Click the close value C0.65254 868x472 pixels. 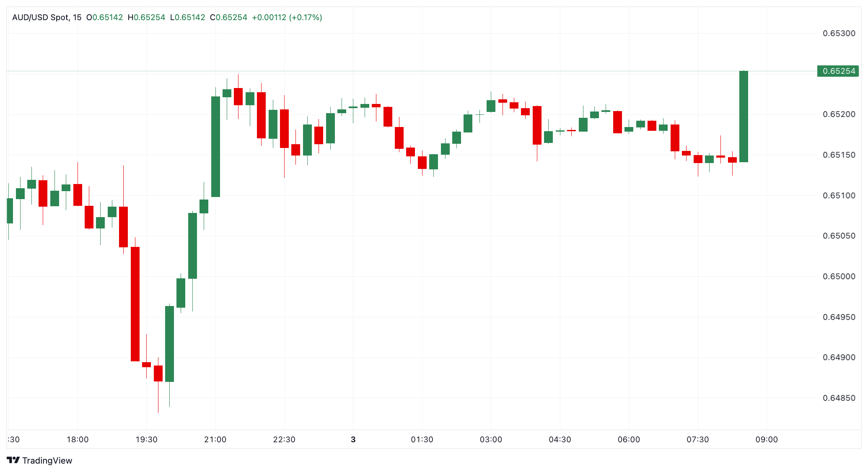[228, 17]
